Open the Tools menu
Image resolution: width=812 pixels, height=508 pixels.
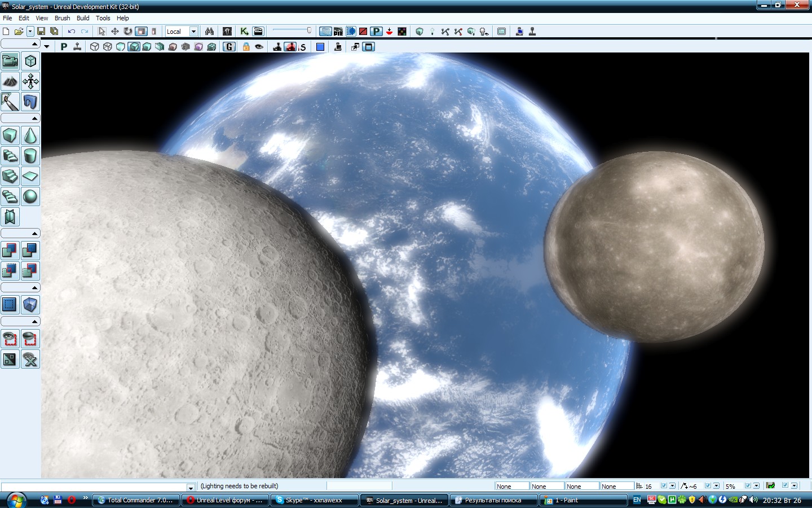103,18
